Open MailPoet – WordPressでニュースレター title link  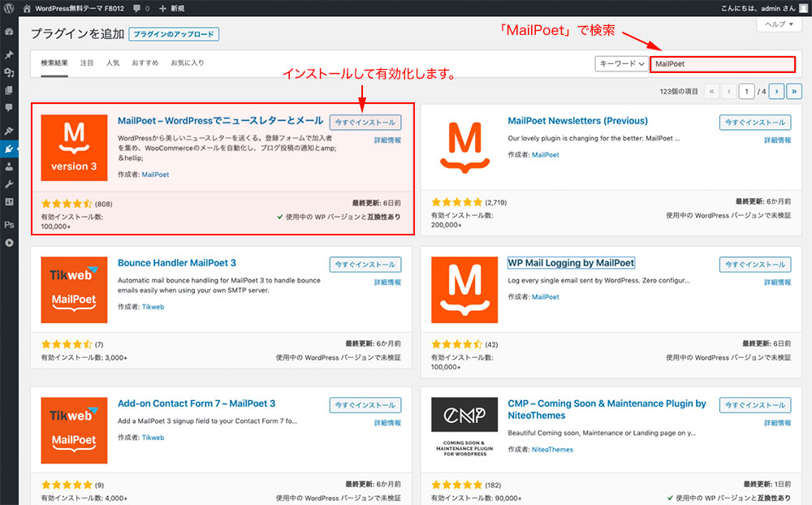click(221, 121)
